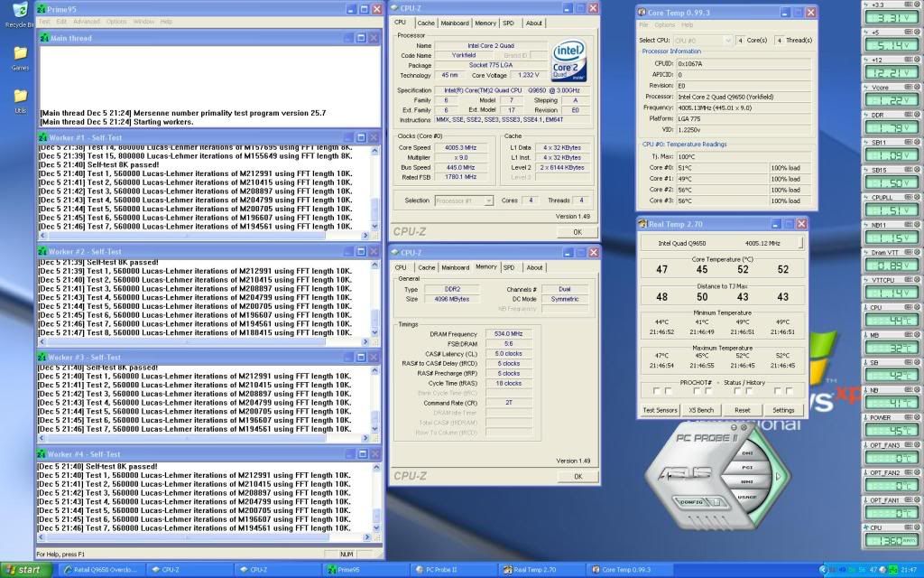Click the small button beside 4005.12 MHz in Real Temp
The image size is (924, 578).
coord(801,242)
